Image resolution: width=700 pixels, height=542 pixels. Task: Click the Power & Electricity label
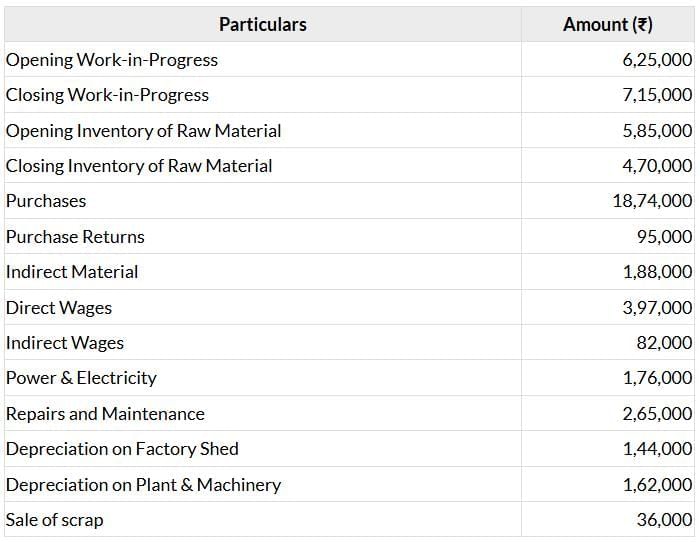(x=81, y=378)
